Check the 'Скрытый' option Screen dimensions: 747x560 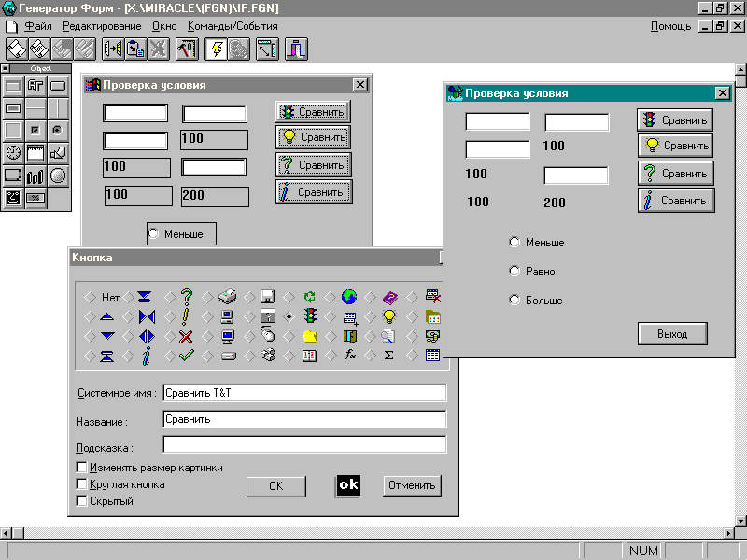pyautogui.click(x=82, y=501)
